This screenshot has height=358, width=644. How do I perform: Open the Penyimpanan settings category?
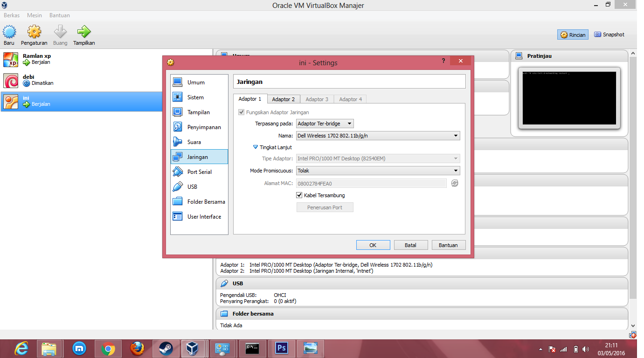click(199, 127)
